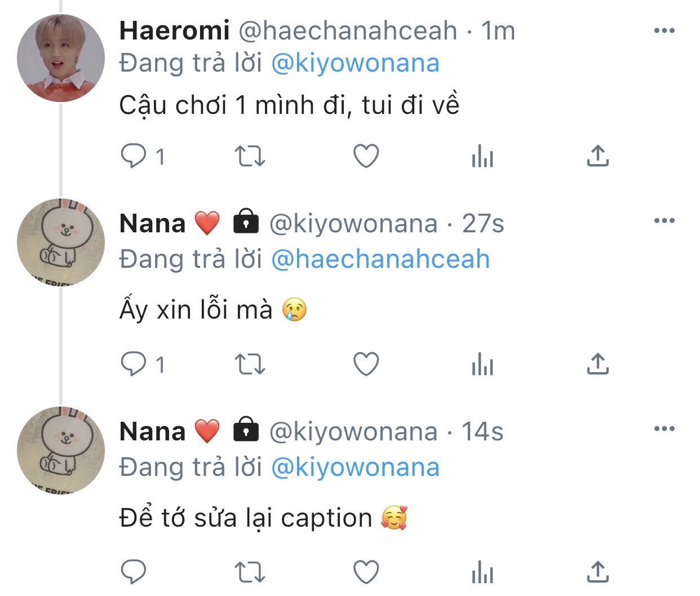Like Haeromi's tweet with the heart

[x=366, y=156]
